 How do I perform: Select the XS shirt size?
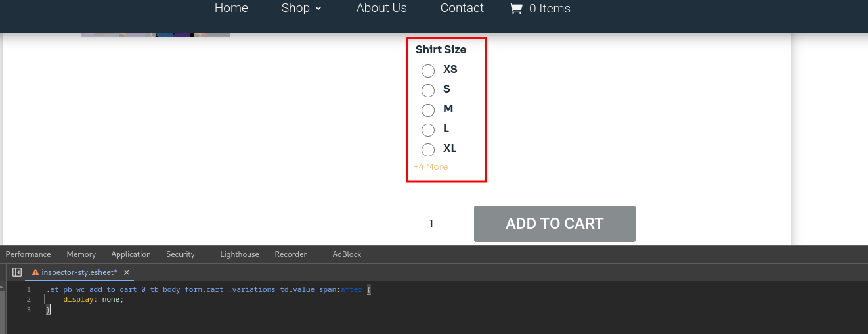point(428,70)
